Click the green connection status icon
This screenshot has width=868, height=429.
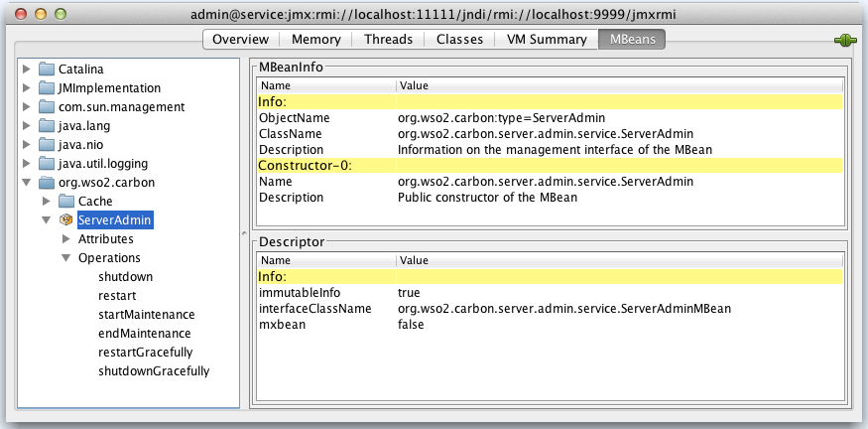845,41
